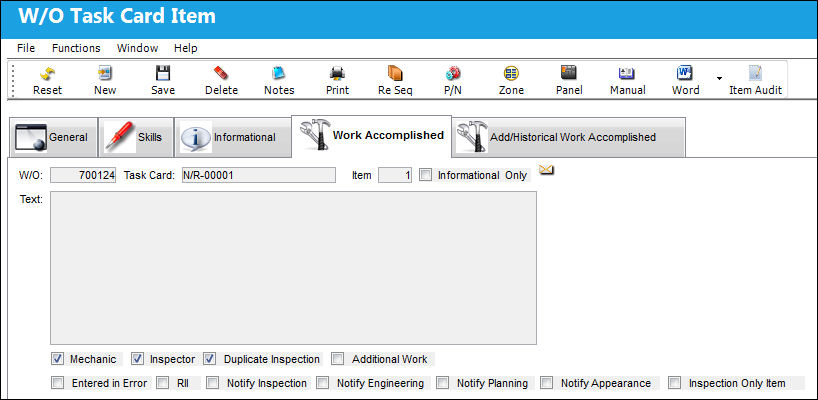
Task: Switch to the Skills tab
Action: click(136, 138)
